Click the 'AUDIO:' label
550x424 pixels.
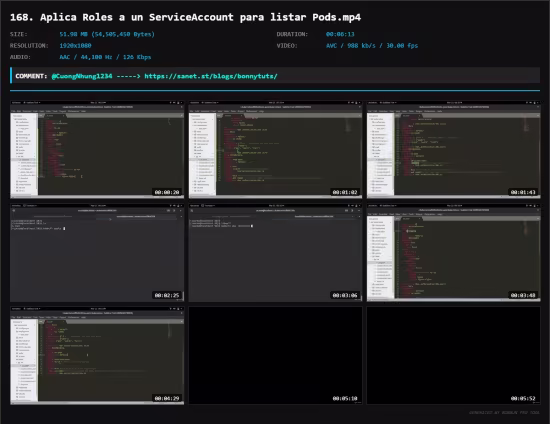click(20, 57)
